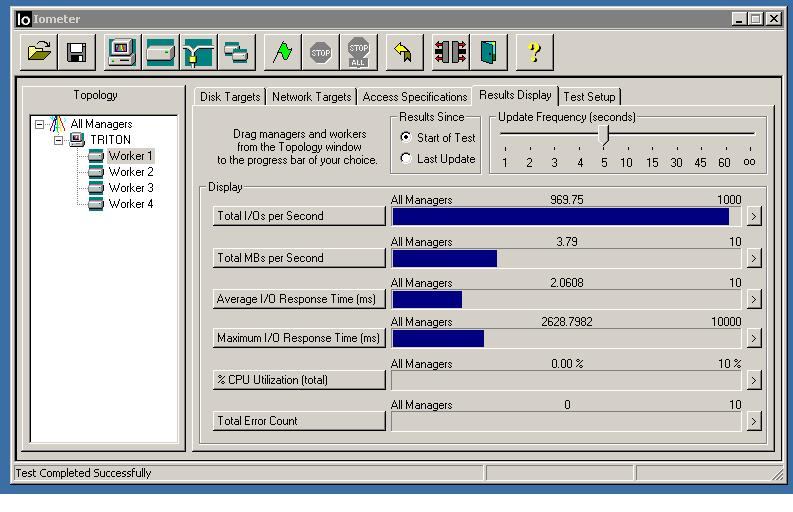Screen dimensions: 793x512
Task: Click the 2.0608 average response value
Action: click(566, 283)
